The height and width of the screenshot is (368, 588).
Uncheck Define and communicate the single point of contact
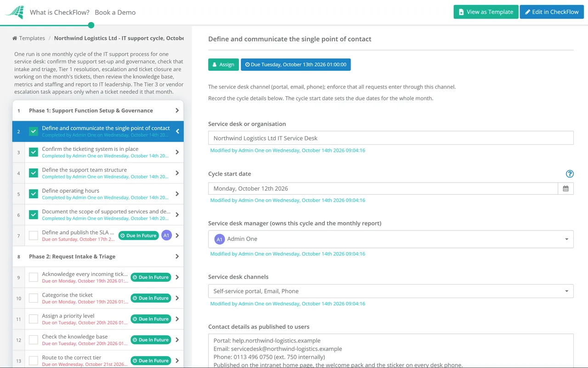tap(34, 132)
